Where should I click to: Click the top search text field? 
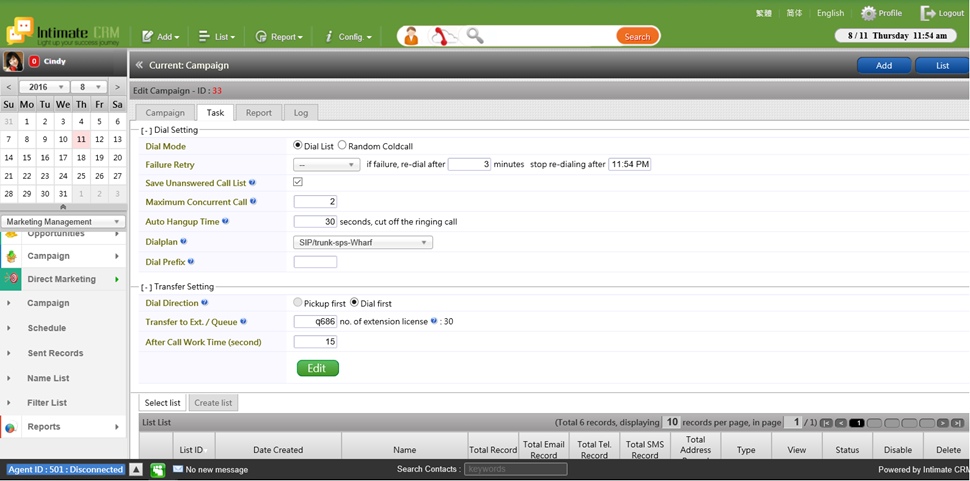pyautogui.click(x=551, y=36)
